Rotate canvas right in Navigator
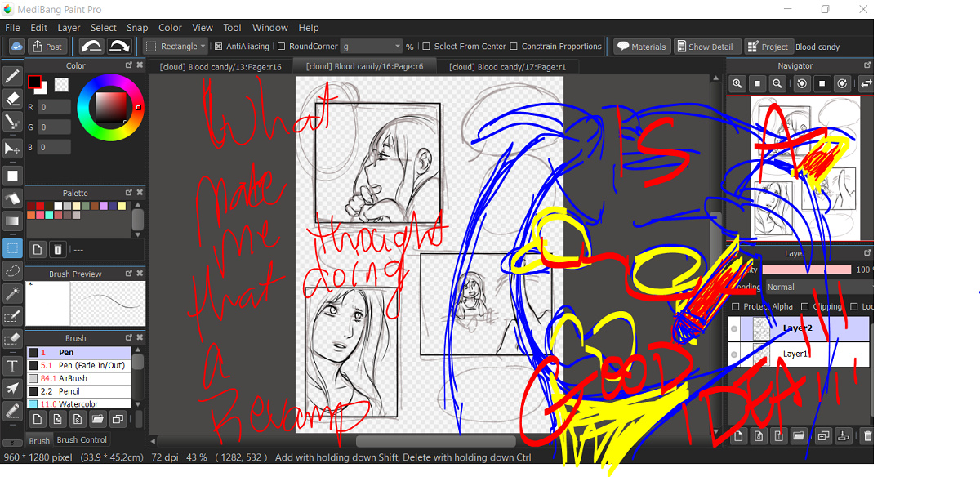 point(843,83)
